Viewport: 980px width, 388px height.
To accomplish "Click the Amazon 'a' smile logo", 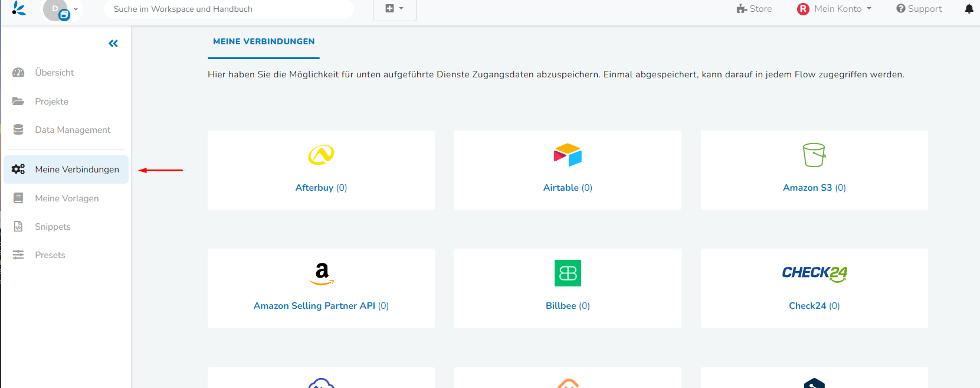I will coord(322,273).
